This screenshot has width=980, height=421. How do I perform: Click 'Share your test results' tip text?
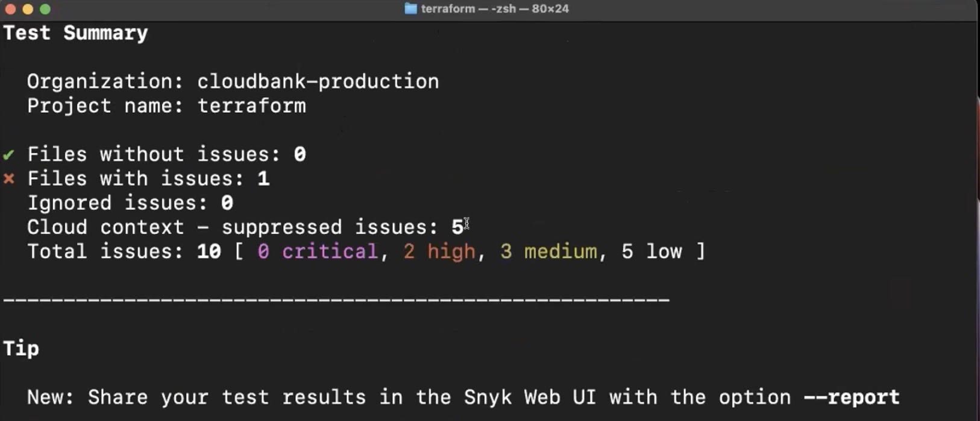(227, 397)
